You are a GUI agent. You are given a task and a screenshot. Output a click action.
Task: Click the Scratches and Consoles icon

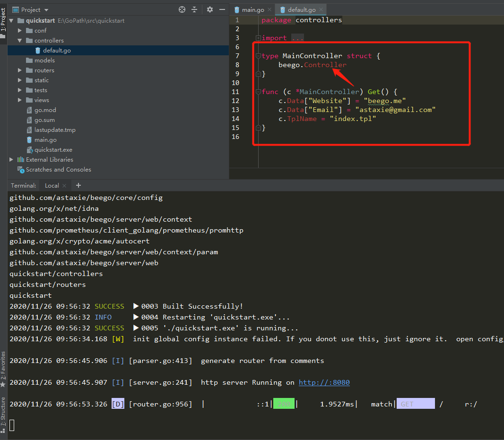pos(21,170)
